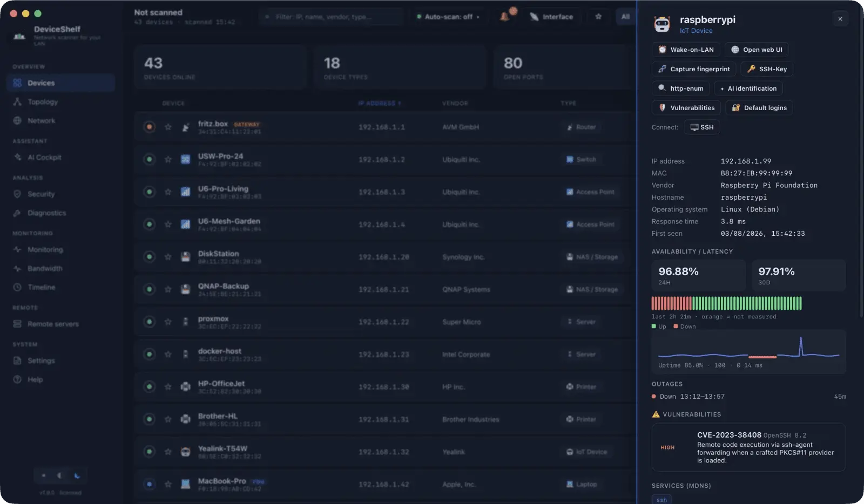Open Devices in the sidebar
The image size is (864, 504).
pyautogui.click(x=60, y=83)
